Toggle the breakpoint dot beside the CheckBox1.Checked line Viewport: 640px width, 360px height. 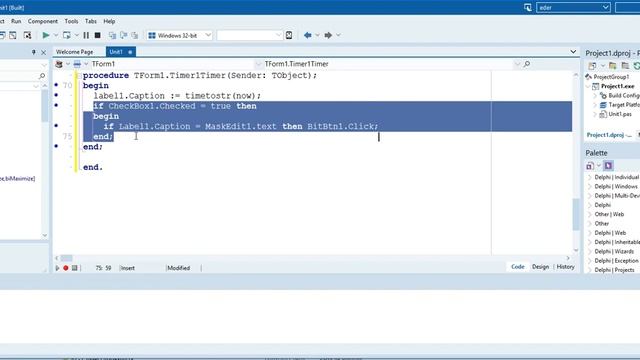tap(56, 105)
